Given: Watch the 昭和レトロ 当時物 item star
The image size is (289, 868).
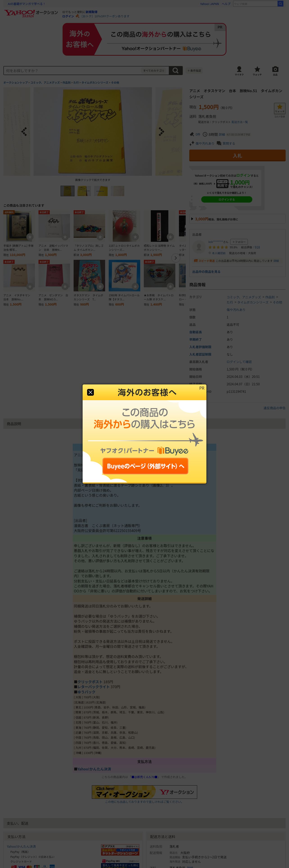Looking at the screenshot, I should (170, 237).
